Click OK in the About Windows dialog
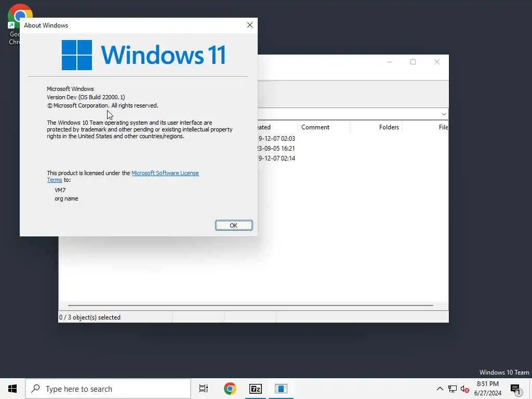 coord(234,225)
